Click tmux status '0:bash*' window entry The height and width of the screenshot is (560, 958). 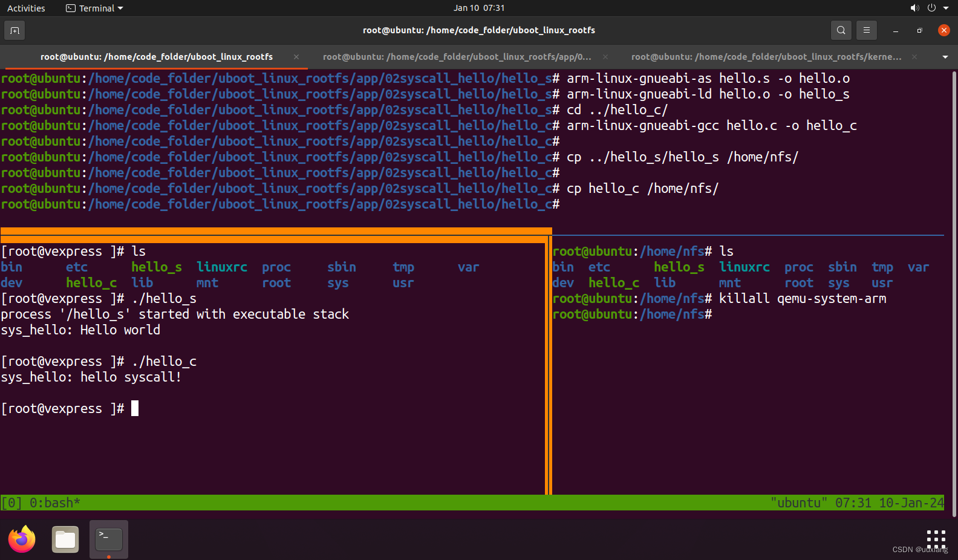coord(54,503)
